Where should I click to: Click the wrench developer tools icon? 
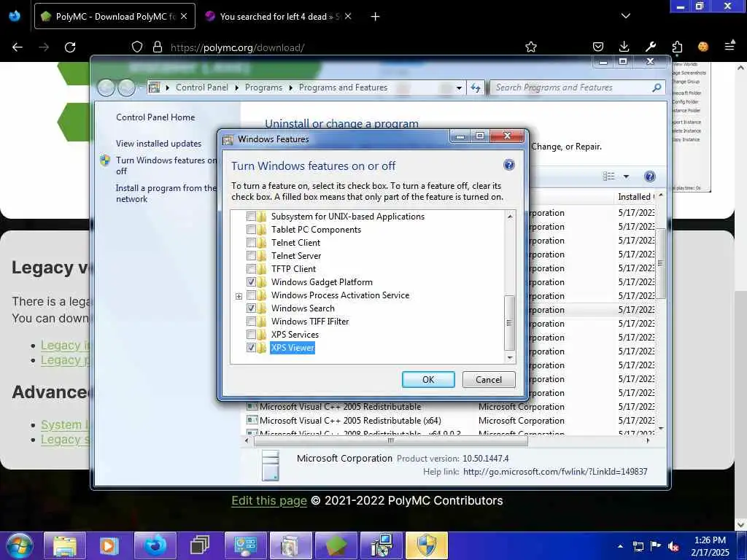(650, 47)
